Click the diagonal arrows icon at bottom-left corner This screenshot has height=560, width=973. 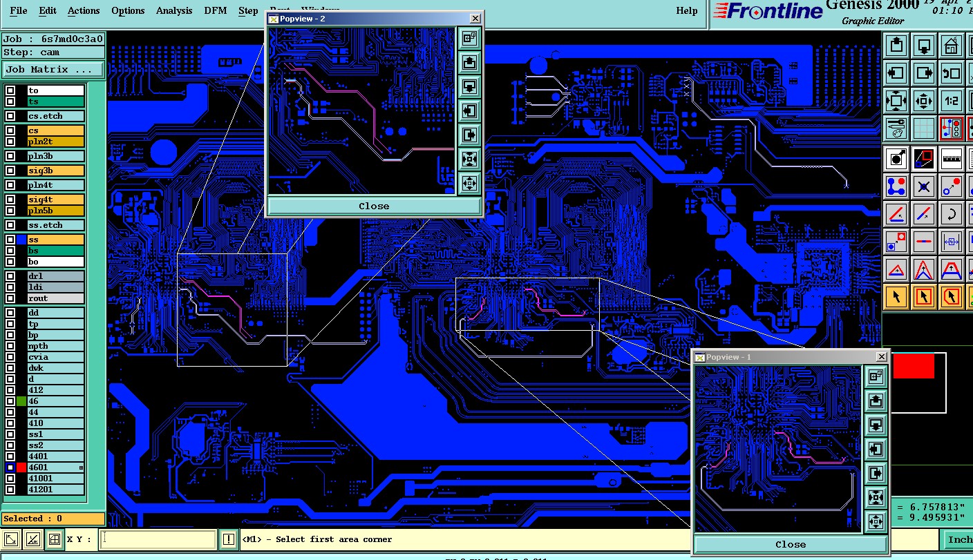point(12,539)
